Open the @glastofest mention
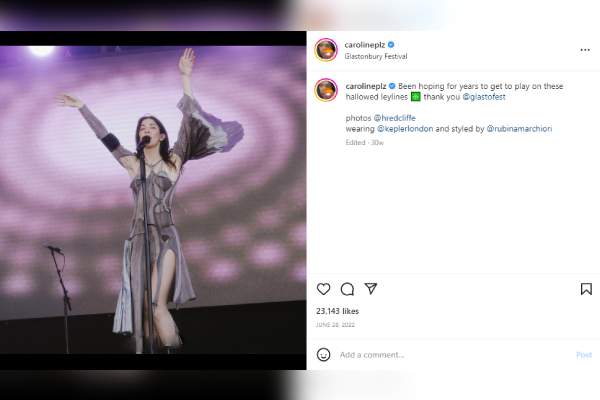 pos(484,97)
